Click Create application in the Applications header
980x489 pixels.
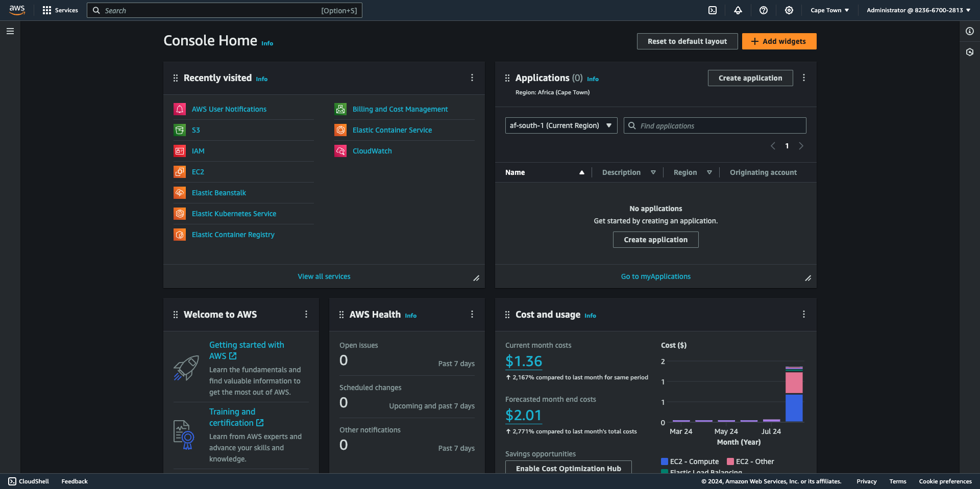[750, 78]
